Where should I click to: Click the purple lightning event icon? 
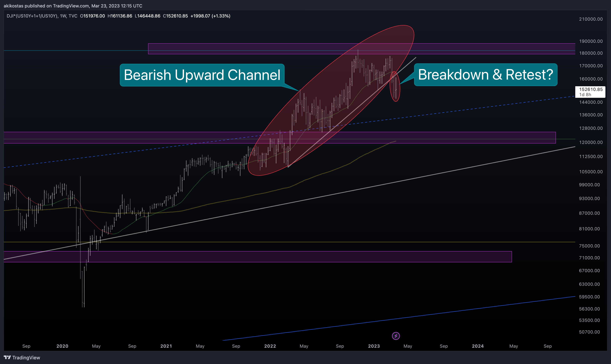[x=396, y=336]
